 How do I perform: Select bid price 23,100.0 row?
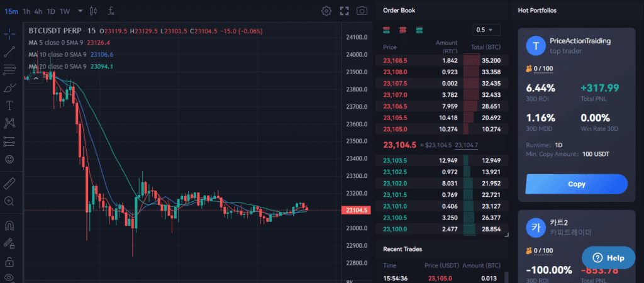pyautogui.click(x=441, y=229)
